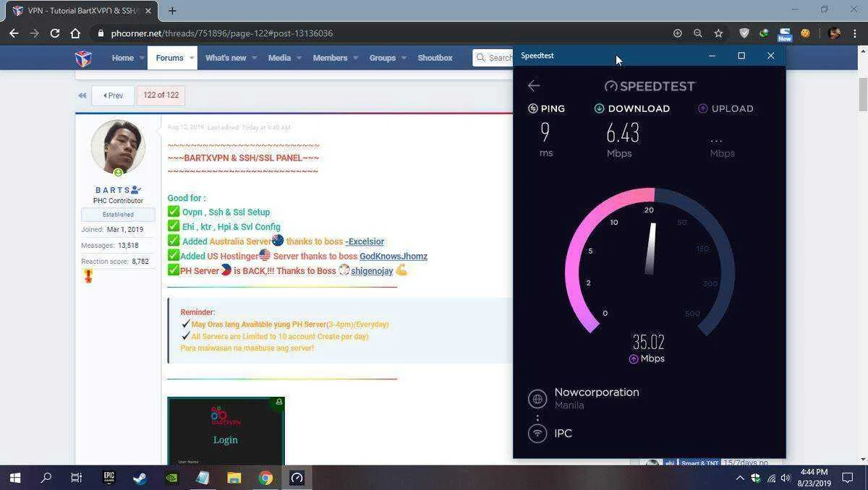Jump to first page with double-arrow icon
Screen dimensions: 868x490
pos(82,95)
